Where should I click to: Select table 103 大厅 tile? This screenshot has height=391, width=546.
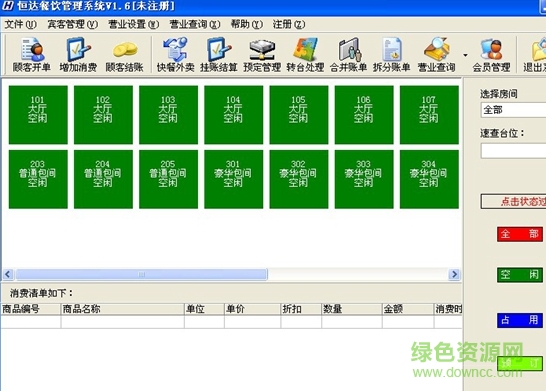pyautogui.click(x=168, y=115)
